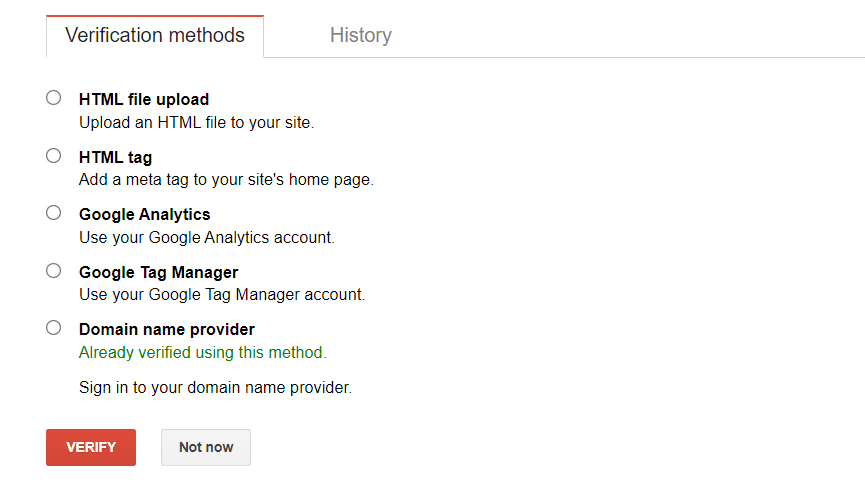Click the Not now button
The height and width of the screenshot is (487, 865).
pos(206,447)
